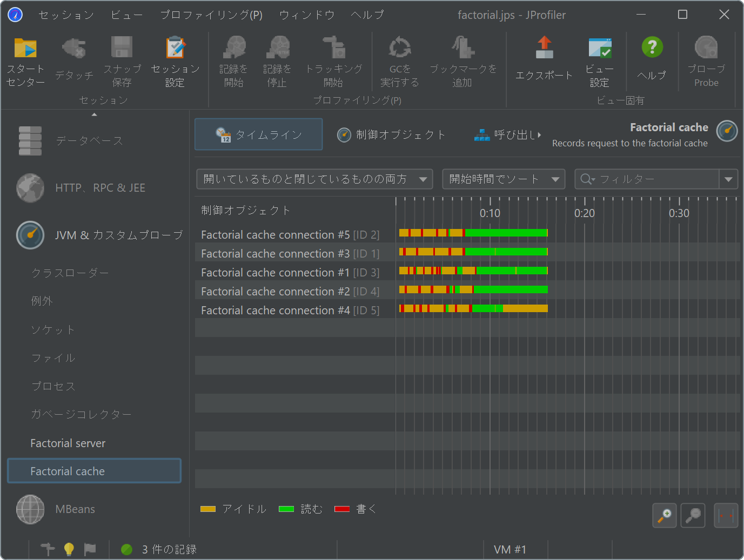This screenshot has height=560, width=744.
Task: Click the アイドル legend color swatch
Action: click(208, 509)
